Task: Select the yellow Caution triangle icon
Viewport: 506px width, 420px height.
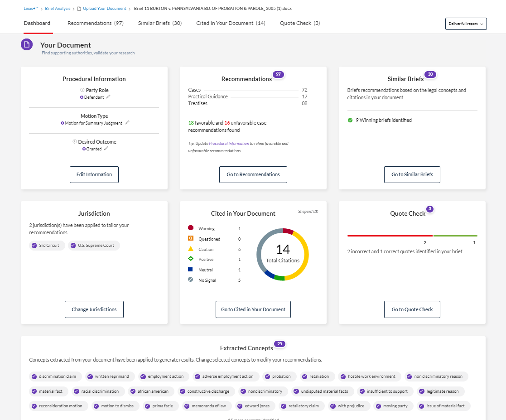Action: 192,249
